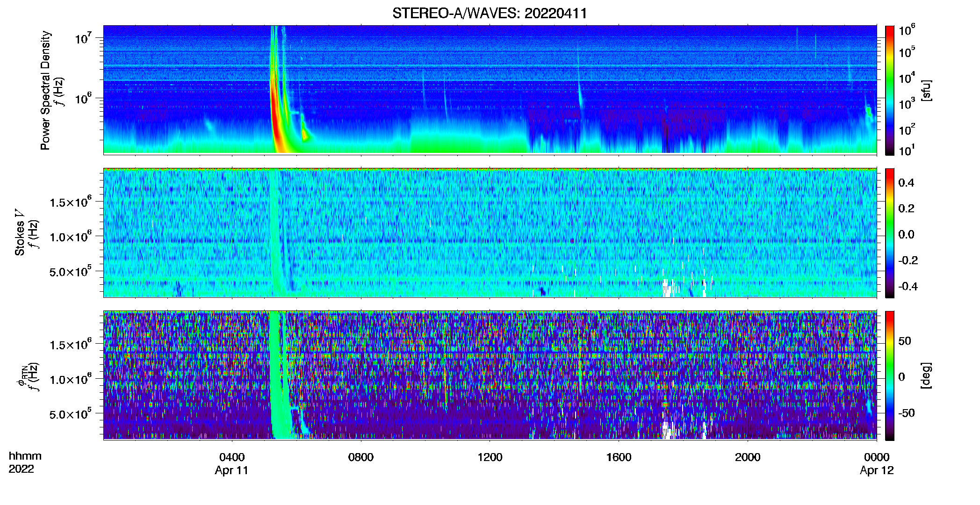Viewport: 980px width, 505px height.
Task: Click the 10^1 value on the sfu color bar
Action: coord(907,150)
